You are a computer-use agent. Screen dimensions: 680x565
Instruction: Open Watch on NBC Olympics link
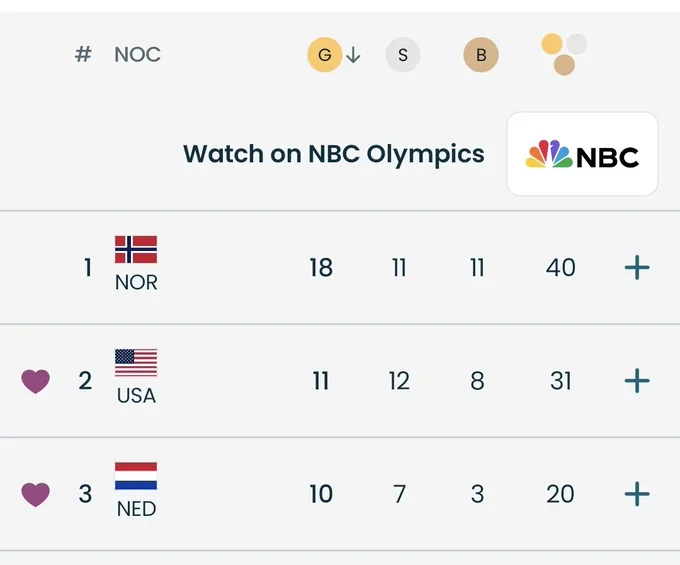click(x=333, y=154)
